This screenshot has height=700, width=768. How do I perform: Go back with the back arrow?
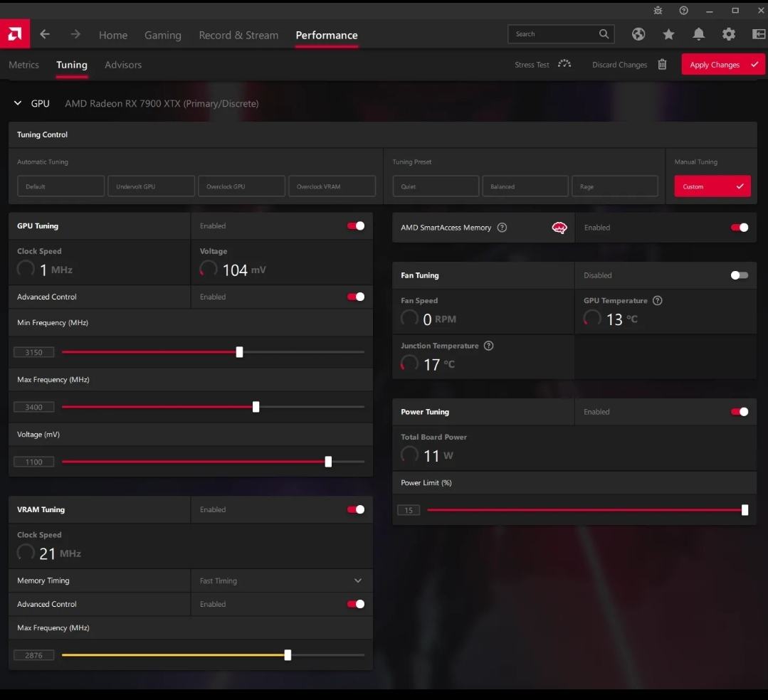[x=45, y=34]
